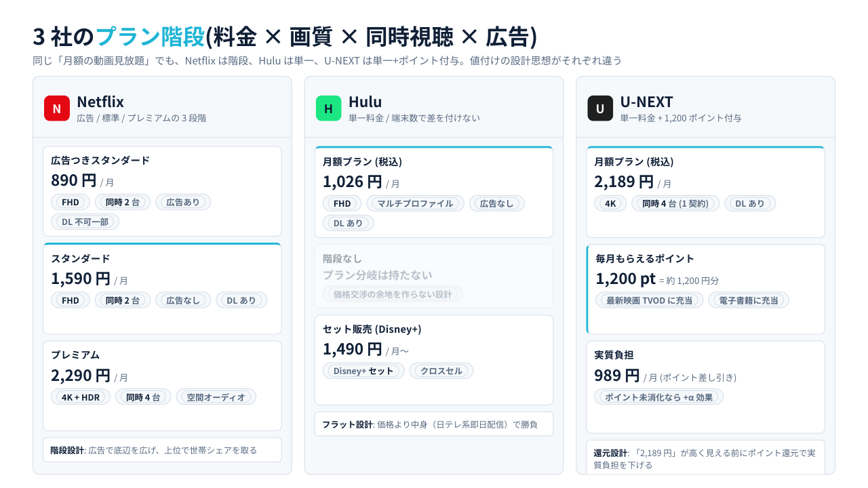The height and width of the screenshot is (488, 868).
Task: Click the FHD tag under 890 円 plan
Action: tap(71, 202)
